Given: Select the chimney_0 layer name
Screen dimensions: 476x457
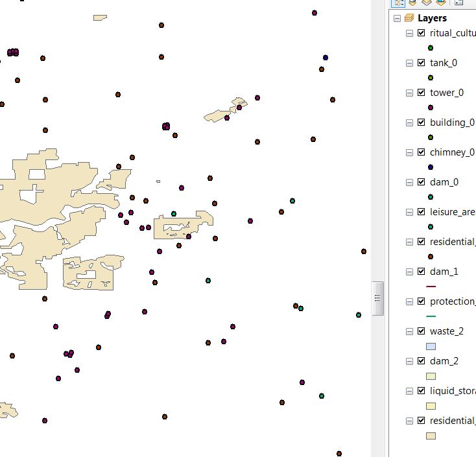Looking at the screenshot, I should pyautogui.click(x=452, y=152).
